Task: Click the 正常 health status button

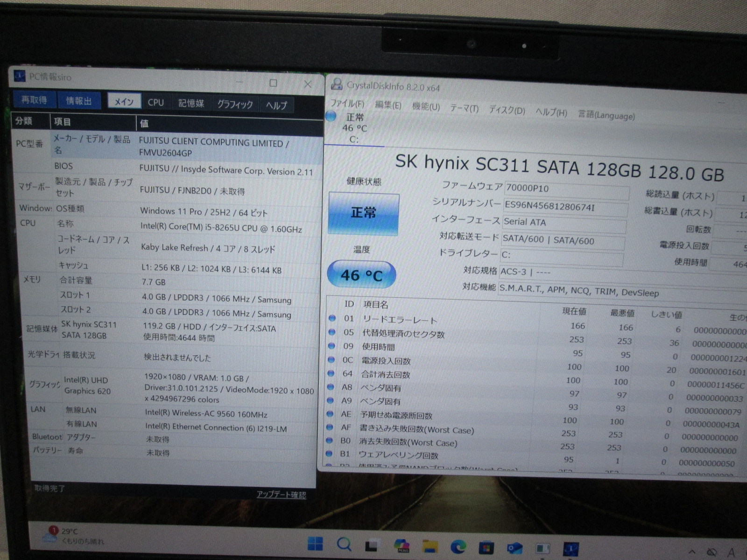Action: [x=363, y=214]
